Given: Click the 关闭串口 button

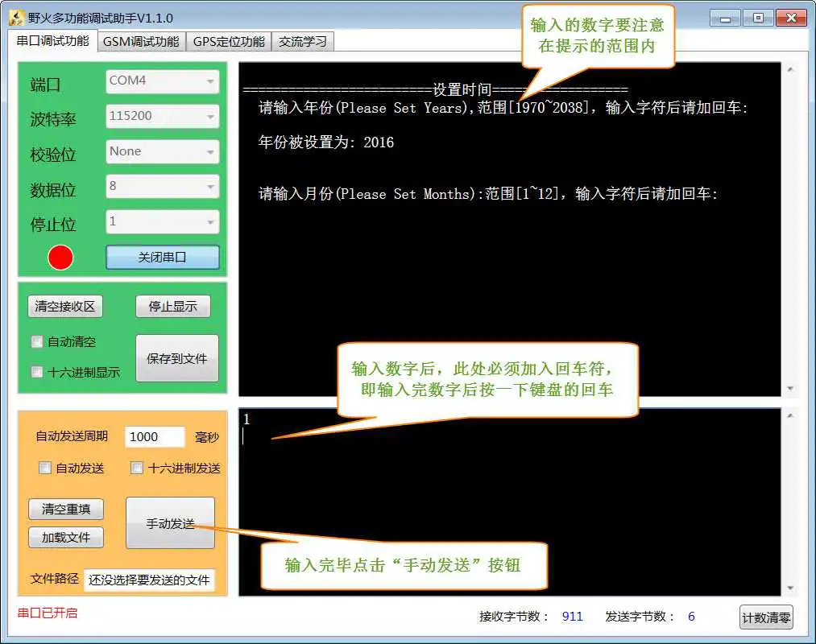Looking at the screenshot, I should (x=163, y=258).
